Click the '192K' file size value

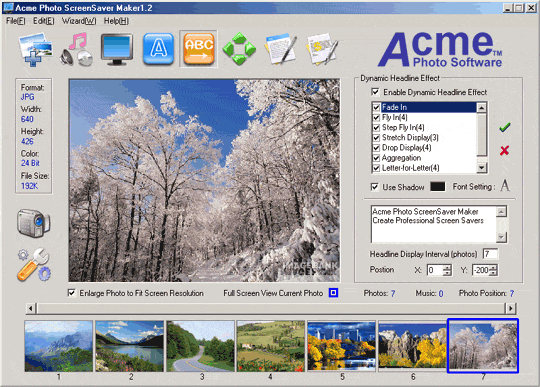(x=29, y=186)
